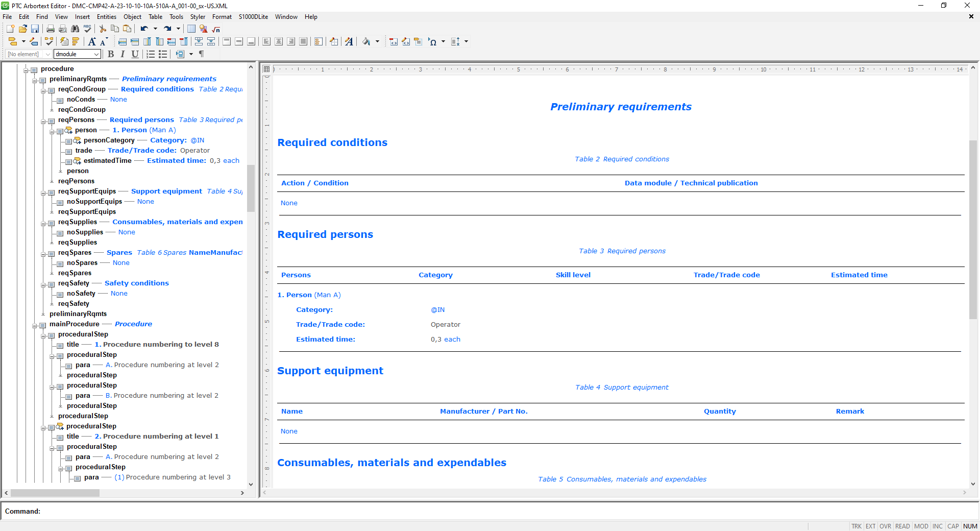This screenshot has height=531, width=980.
Task: Select the Required persons heading in the document
Action: pyautogui.click(x=325, y=235)
